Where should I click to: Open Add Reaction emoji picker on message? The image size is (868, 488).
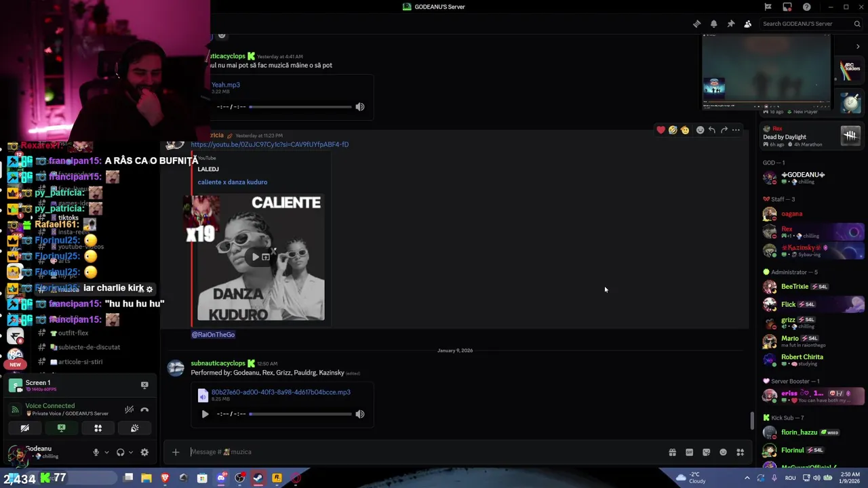[x=700, y=130]
